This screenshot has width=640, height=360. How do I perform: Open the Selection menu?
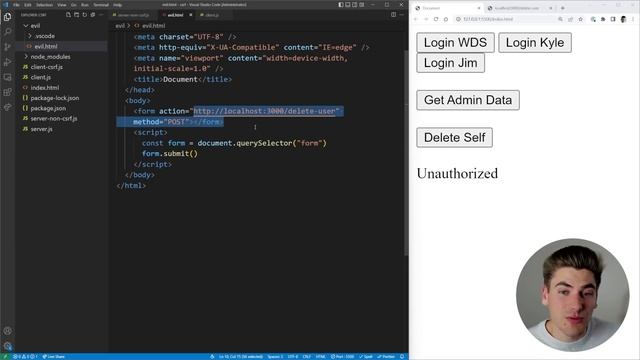tap(44, 5)
